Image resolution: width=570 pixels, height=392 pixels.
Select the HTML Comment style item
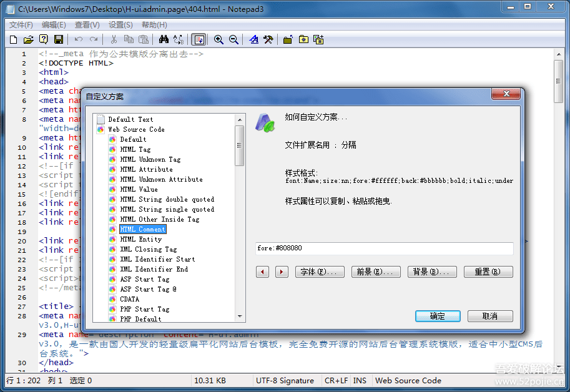[x=143, y=229]
